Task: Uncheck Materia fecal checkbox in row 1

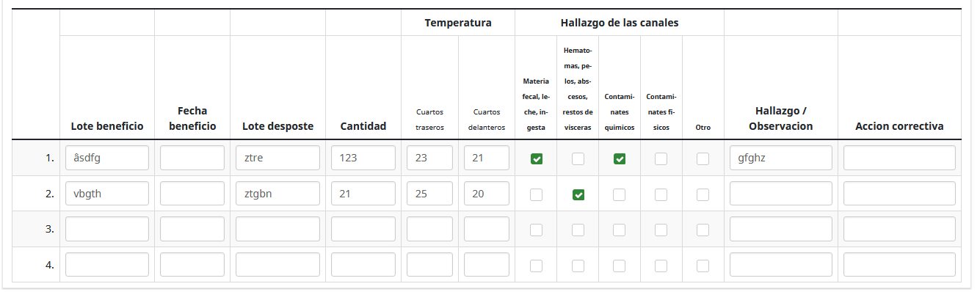Action: point(537,158)
